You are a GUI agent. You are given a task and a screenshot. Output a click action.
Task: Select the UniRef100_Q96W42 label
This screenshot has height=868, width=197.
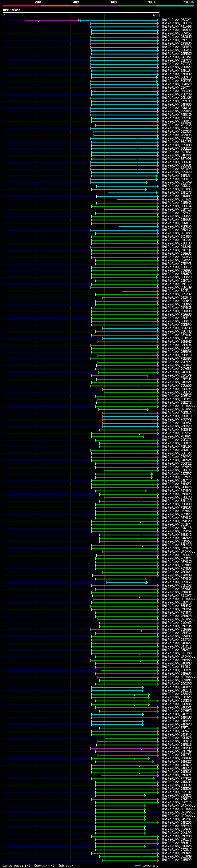pyautogui.click(x=177, y=365)
